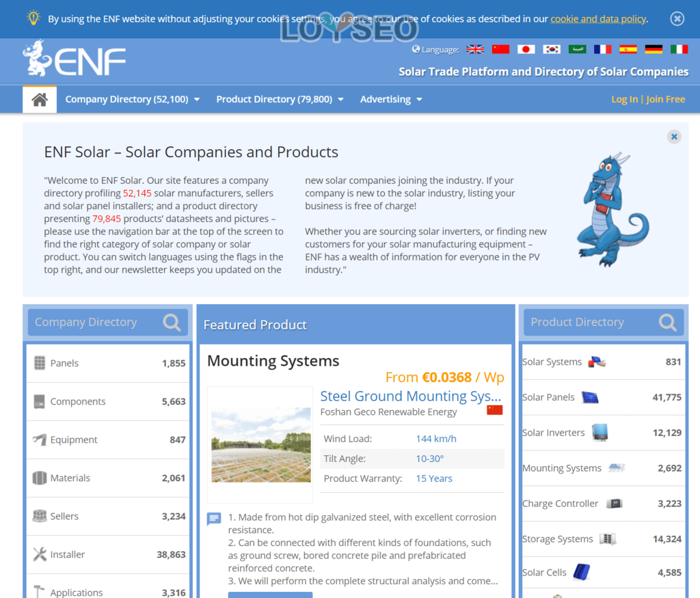Click the Foshan Geco Renewable Energy name
The width and height of the screenshot is (700, 598).
(388, 412)
